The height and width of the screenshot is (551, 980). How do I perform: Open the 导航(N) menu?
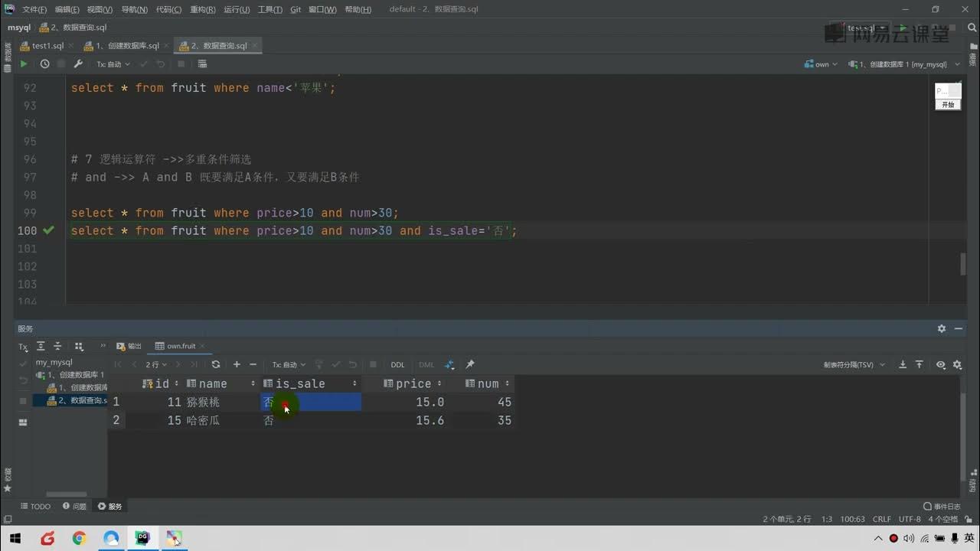point(135,9)
